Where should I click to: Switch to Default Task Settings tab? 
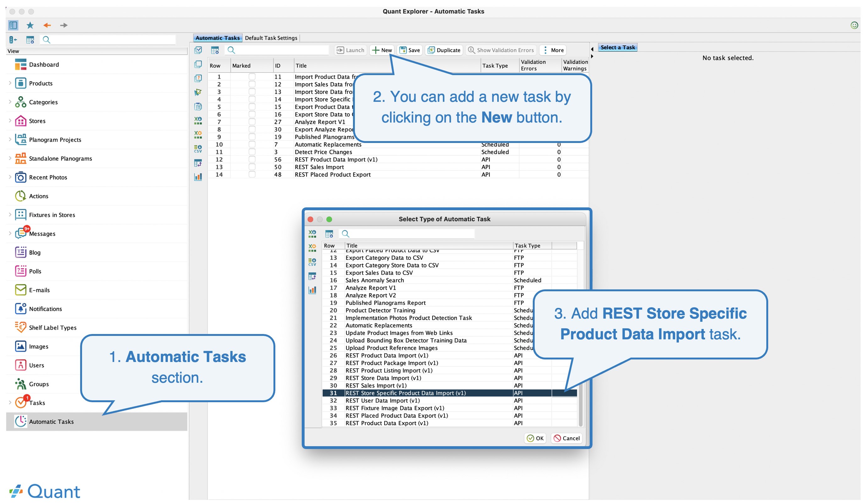tap(271, 38)
